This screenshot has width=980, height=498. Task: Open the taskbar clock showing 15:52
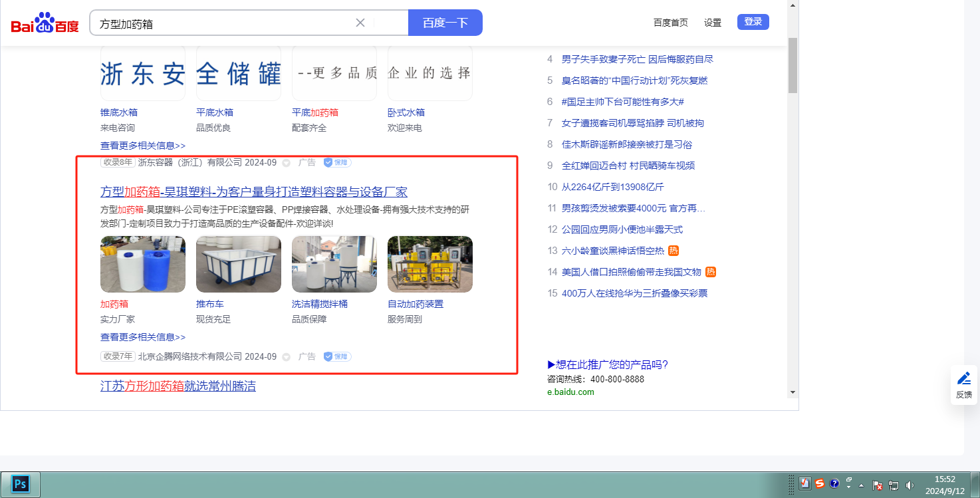(x=945, y=484)
